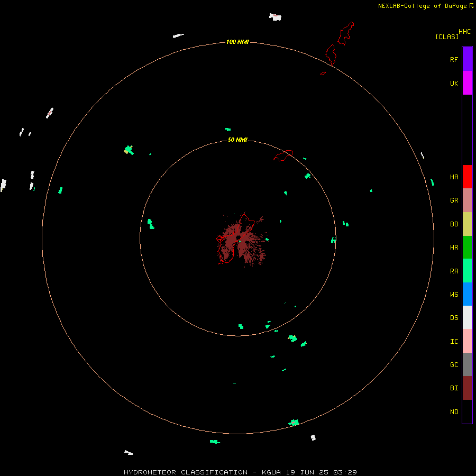Click the RA legend label
This screenshot has width=476, height=476.
coord(454,271)
